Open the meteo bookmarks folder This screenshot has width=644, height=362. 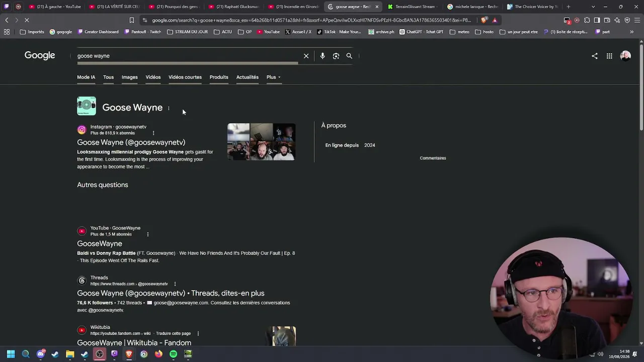pos(460,32)
